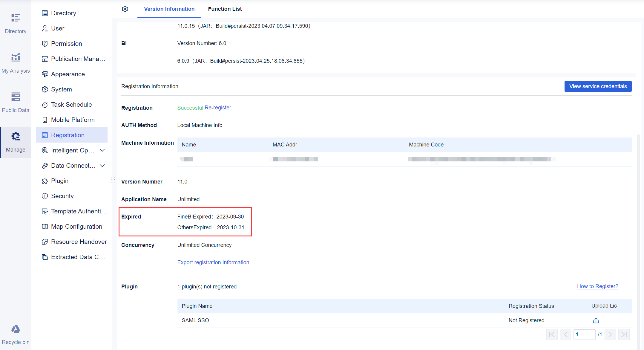Open the How to Register? link
This screenshot has height=350, width=644.
[x=598, y=286]
